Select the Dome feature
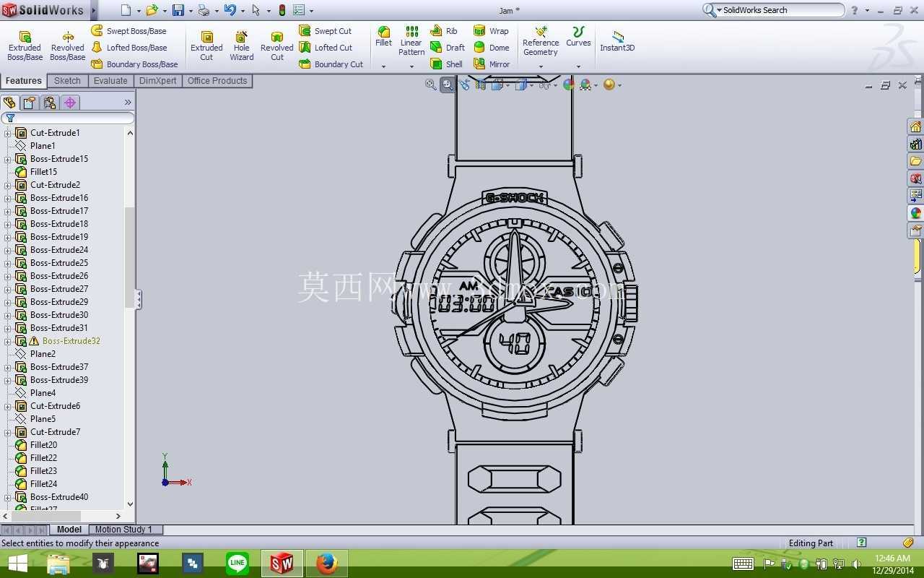 492,48
